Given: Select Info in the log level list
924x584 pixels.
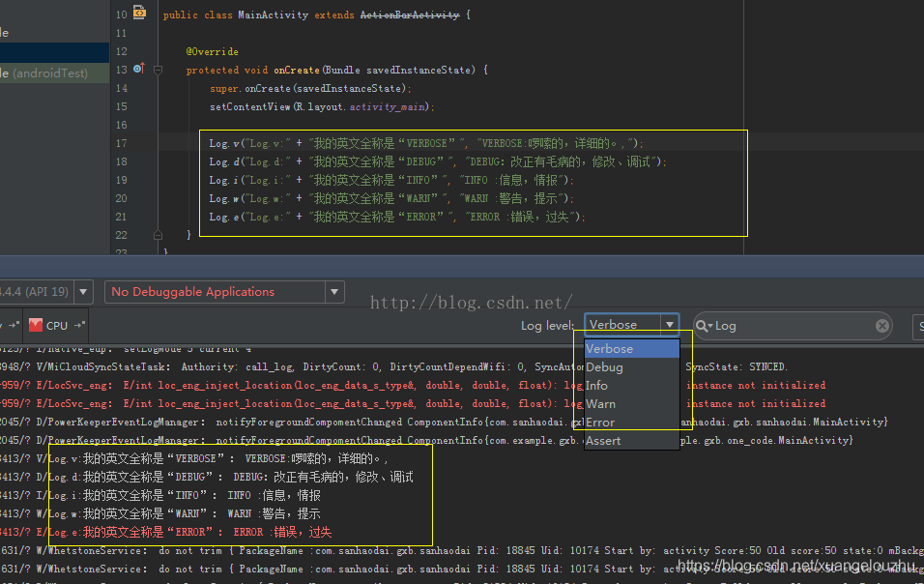Looking at the screenshot, I should (632, 386).
